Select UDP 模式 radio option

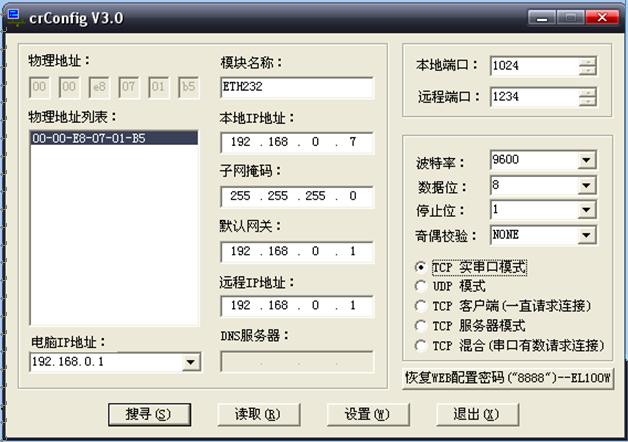pyautogui.click(x=420, y=286)
